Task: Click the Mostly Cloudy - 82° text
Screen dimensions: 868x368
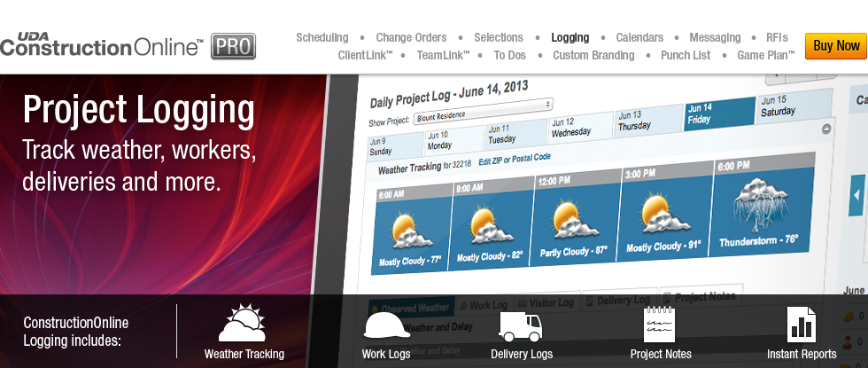Action: pos(489,256)
